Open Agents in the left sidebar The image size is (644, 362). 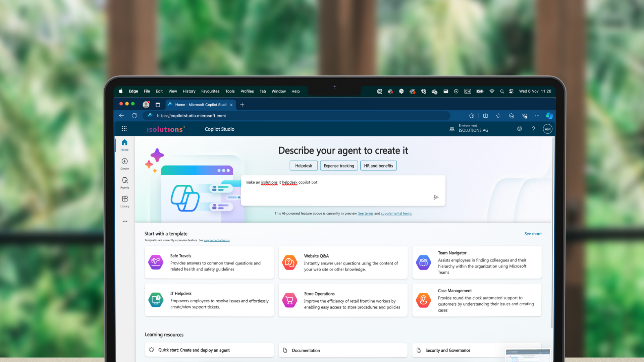pyautogui.click(x=124, y=183)
